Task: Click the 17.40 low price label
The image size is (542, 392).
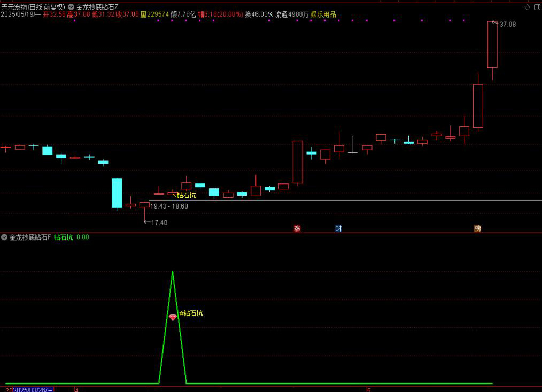Action: click(159, 222)
